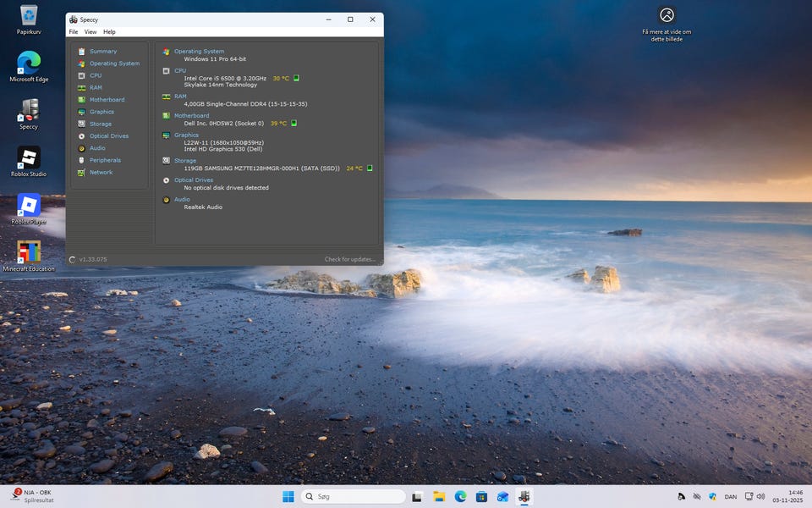Click the taskbar Søg search box
This screenshot has width=812, height=508.
point(353,497)
